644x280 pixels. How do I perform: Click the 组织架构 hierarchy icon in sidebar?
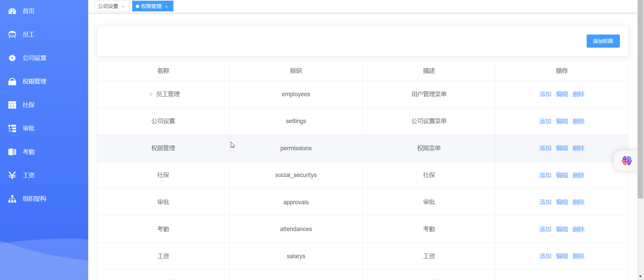(12, 199)
